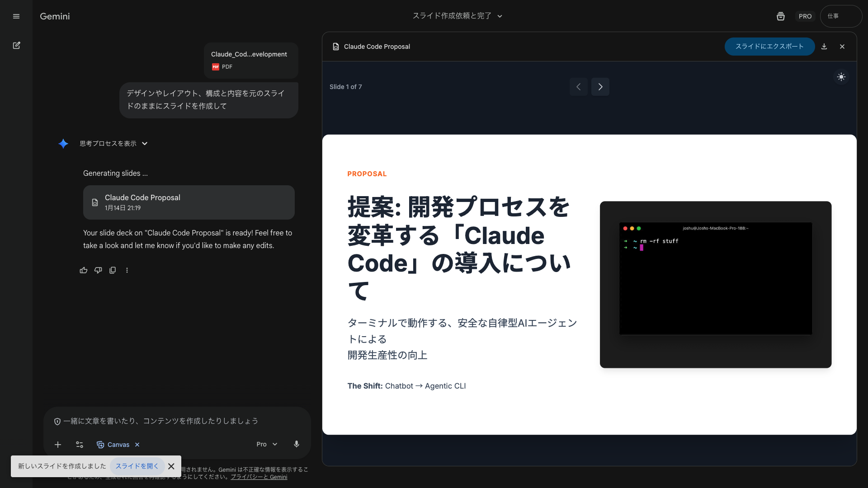Copy the response text
The image size is (868, 488).
click(x=113, y=270)
